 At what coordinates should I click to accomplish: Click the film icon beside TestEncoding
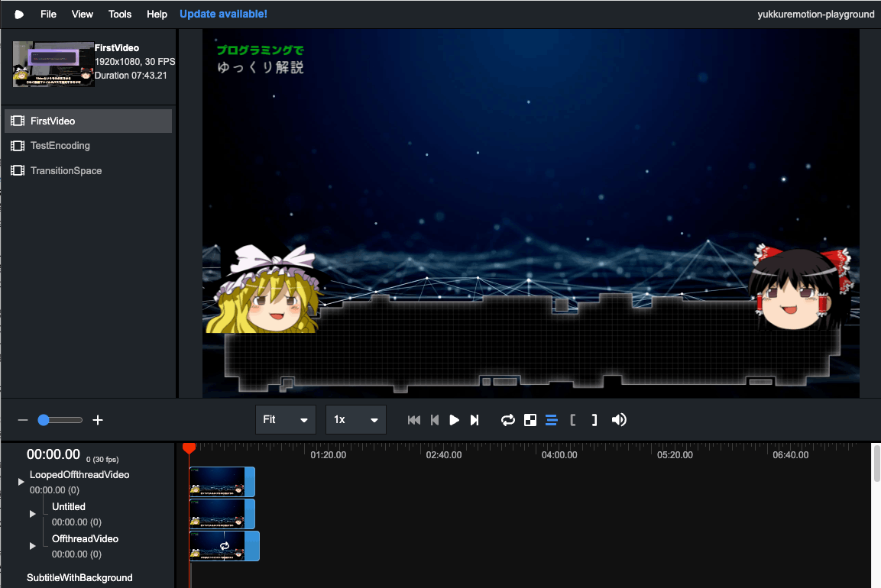point(18,145)
